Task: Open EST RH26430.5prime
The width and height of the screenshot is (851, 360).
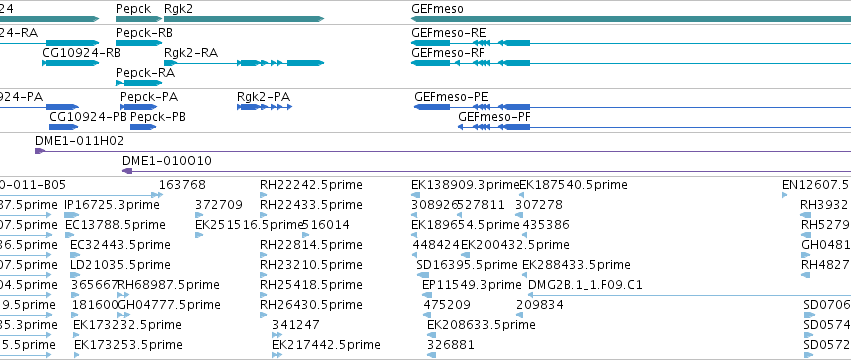Action: coord(311,305)
